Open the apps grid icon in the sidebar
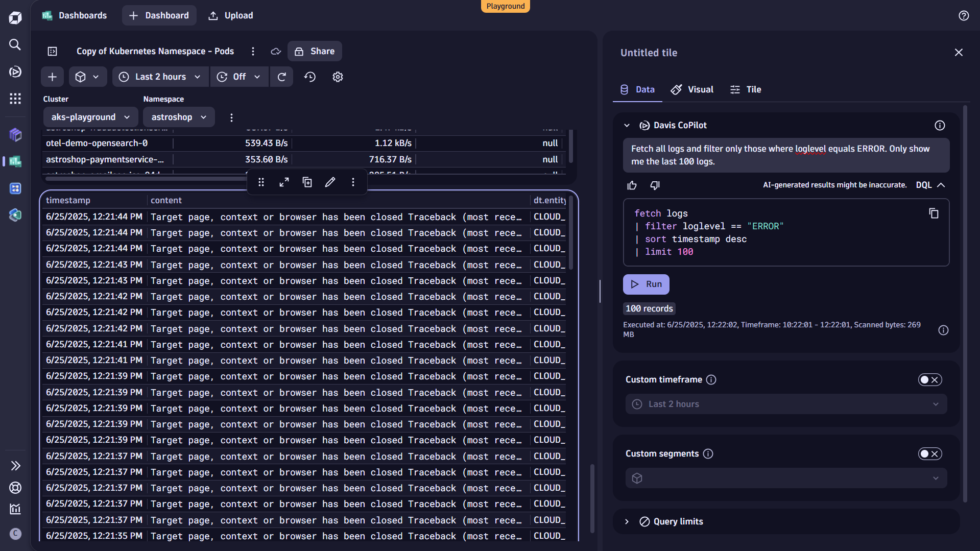The height and width of the screenshot is (551, 980). coord(15,99)
